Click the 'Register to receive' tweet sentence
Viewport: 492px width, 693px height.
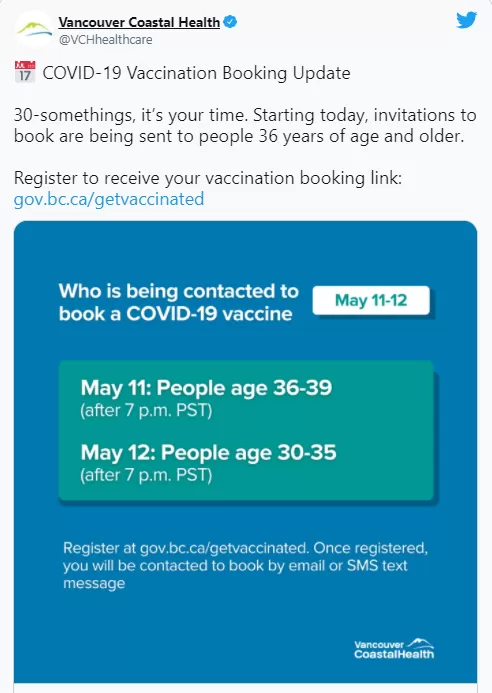208,178
